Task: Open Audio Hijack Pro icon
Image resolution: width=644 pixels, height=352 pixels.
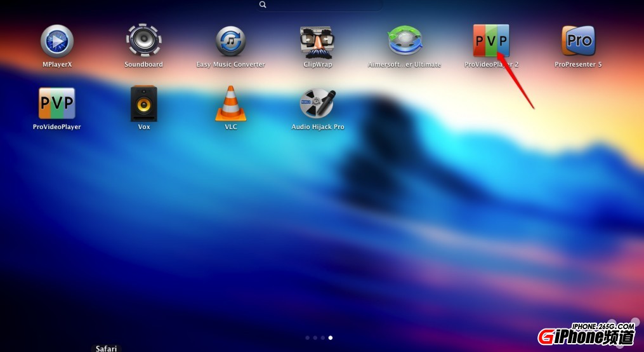Action: click(x=317, y=104)
